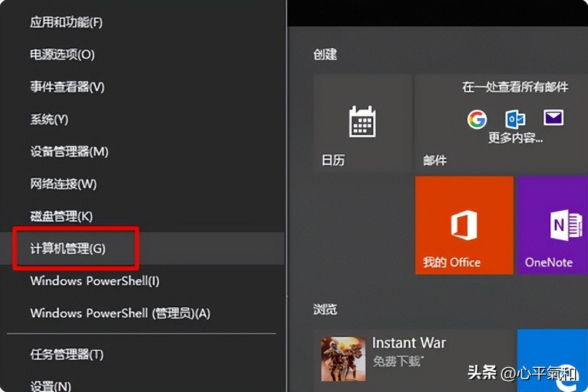The width and height of the screenshot is (588, 392).
Task: Open 磁盘管理 (Disk Management)
Action: pos(62,216)
